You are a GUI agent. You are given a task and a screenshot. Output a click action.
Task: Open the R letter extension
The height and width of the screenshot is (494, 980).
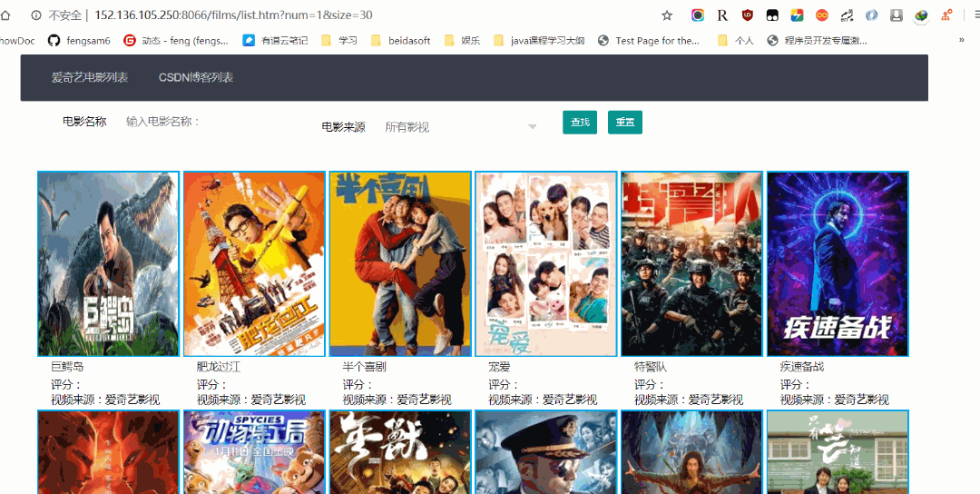(722, 15)
